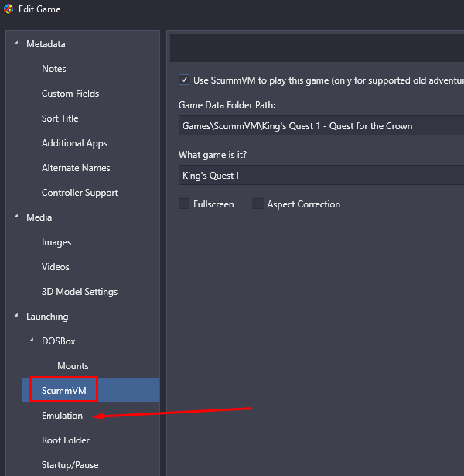Viewport: 464px width, 476px height.
Task: Open the Emulation settings page
Action: (x=62, y=416)
